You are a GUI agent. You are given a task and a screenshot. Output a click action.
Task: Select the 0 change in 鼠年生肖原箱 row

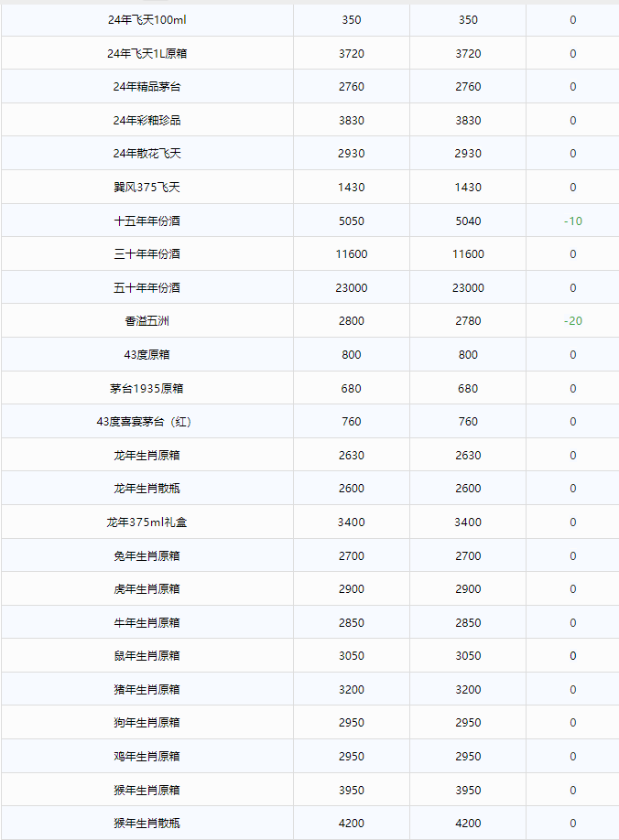point(573,656)
